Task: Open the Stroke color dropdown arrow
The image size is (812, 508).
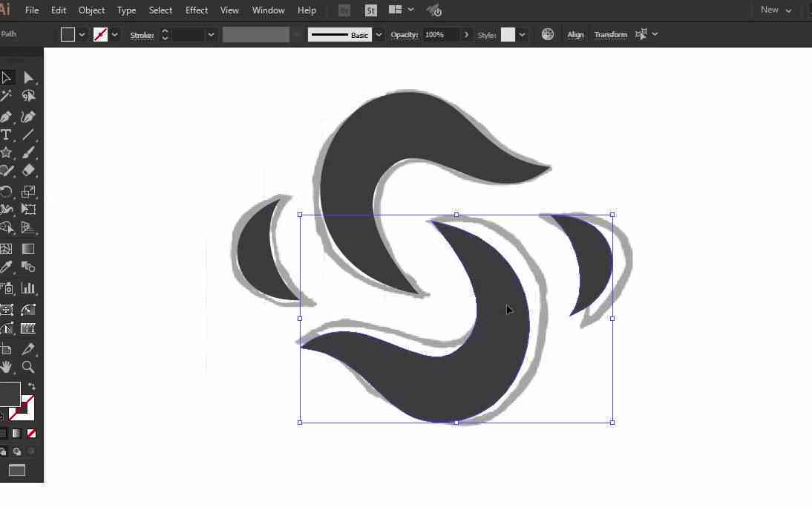Action: 114,35
